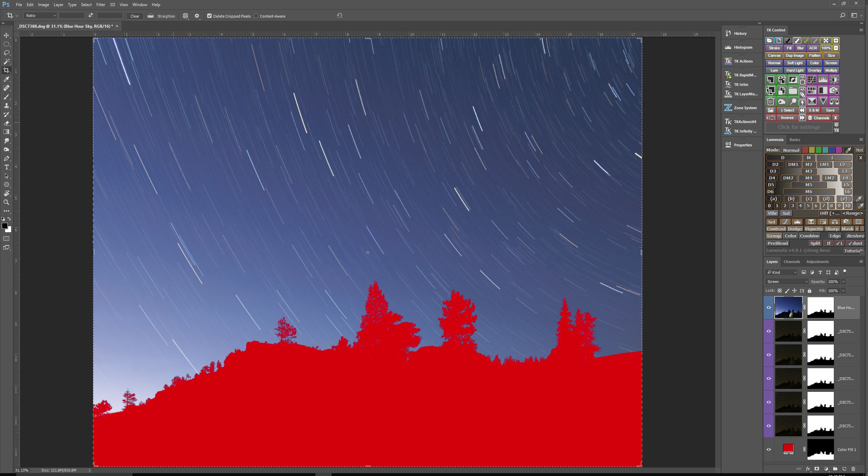Screen dimensions: 868x476
Task: Select the Hand tool
Action: (6, 194)
